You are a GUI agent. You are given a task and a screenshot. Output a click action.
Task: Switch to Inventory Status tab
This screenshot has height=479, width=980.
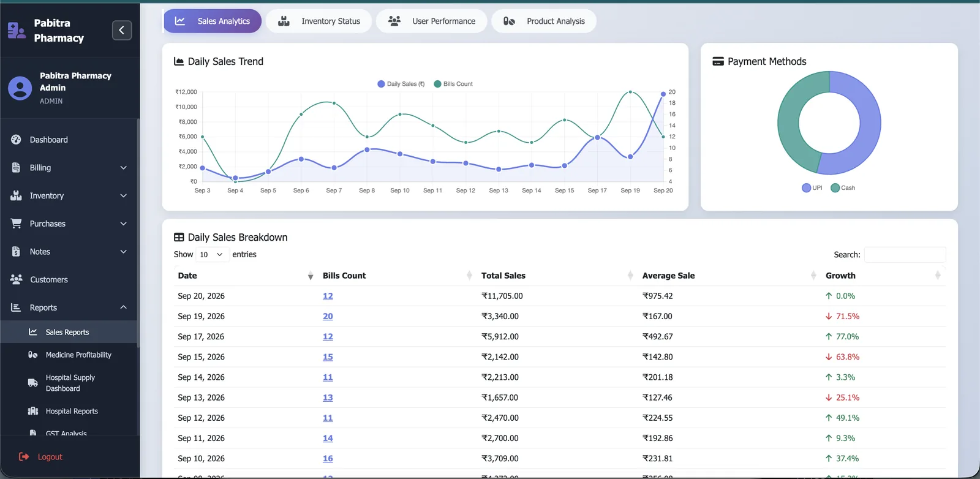pyautogui.click(x=318, y=21)
